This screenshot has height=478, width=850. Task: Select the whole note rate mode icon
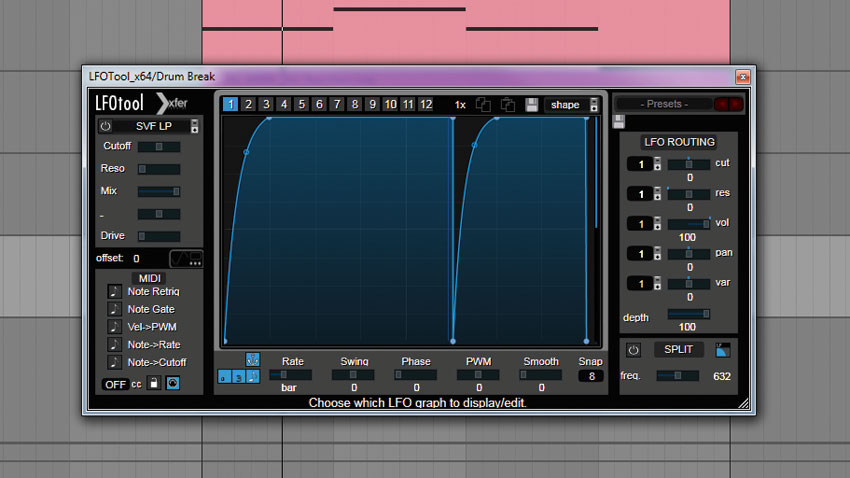pos(224,377)
